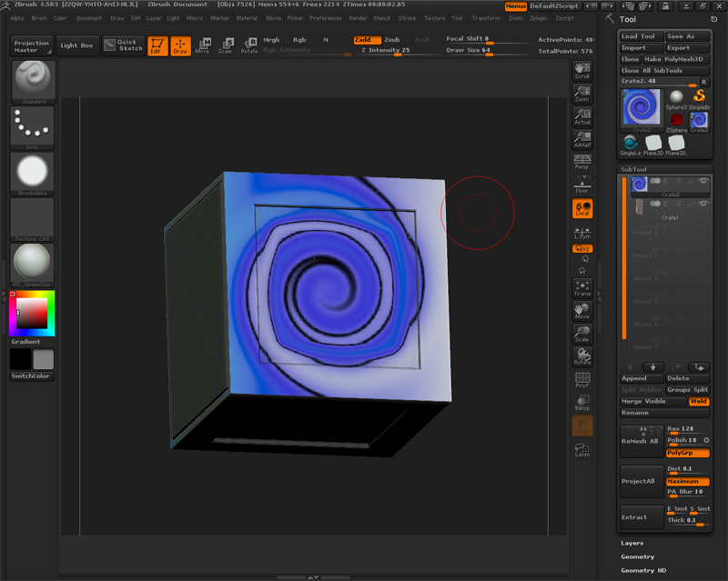This screenshot has height=581, width=728.
Task: Select the Lasso selection icon
Action: (x=582, y=449)
